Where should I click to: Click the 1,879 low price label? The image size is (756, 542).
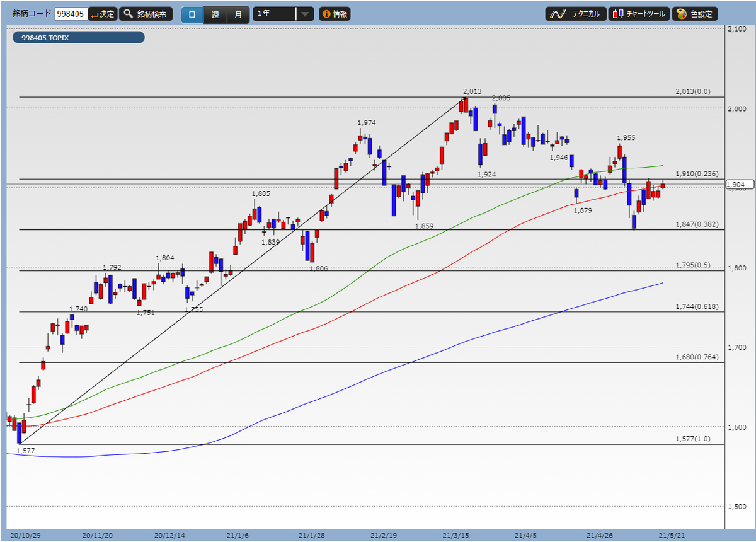(583, 210)
